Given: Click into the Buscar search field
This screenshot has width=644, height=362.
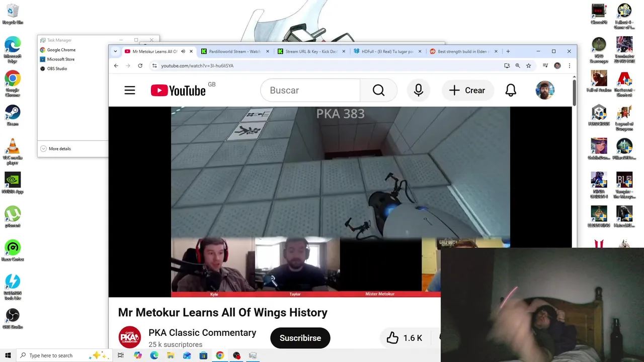Looking at the screenshot, I should pyautogui.click(x=310, y=90).
